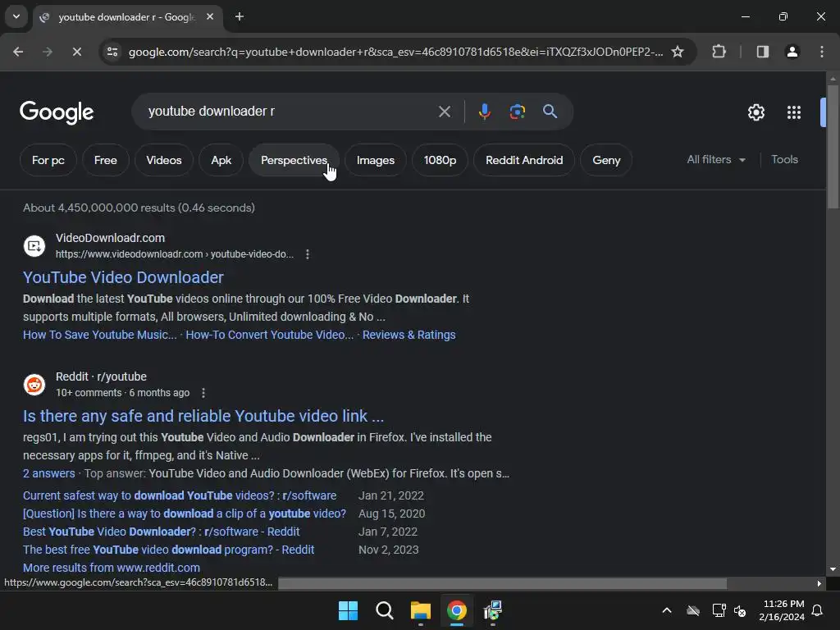Select the Geny filter chip
The image size is (840, 630).
(606, 160)
